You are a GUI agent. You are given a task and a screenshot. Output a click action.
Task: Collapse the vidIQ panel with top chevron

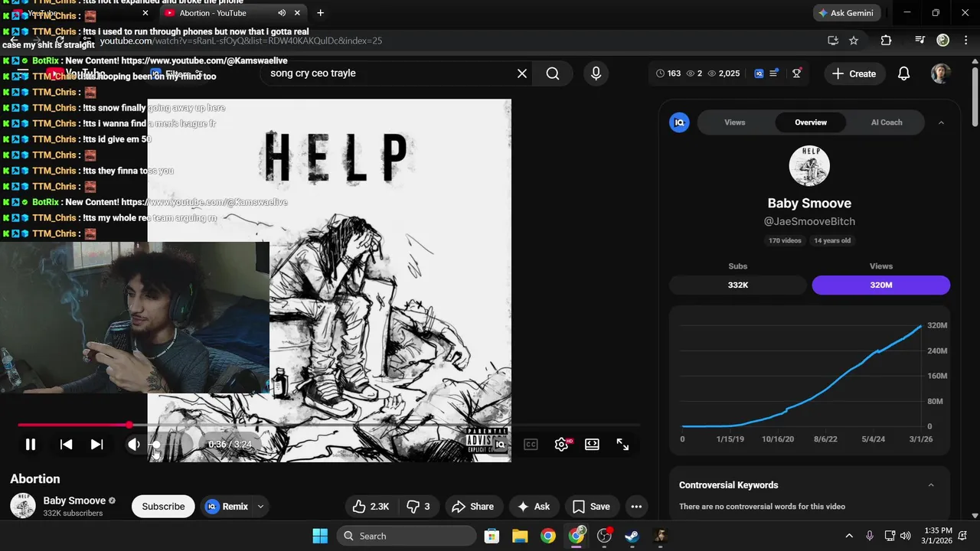point(941,122)
